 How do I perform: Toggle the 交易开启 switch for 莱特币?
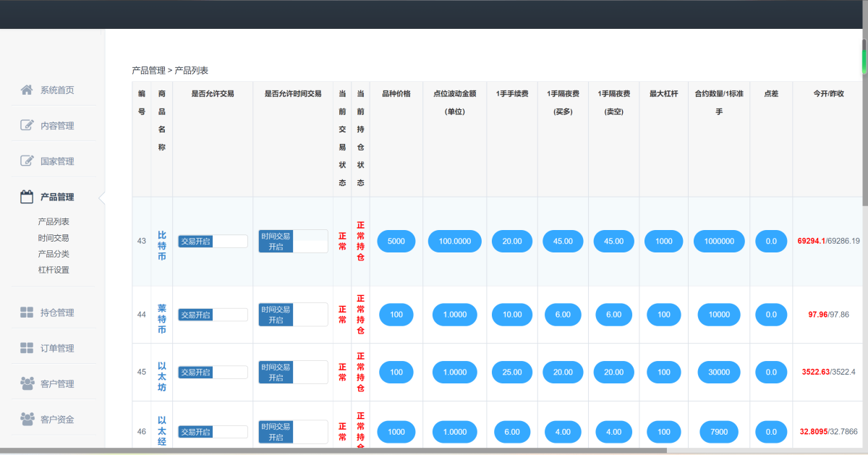click(213, 315)
